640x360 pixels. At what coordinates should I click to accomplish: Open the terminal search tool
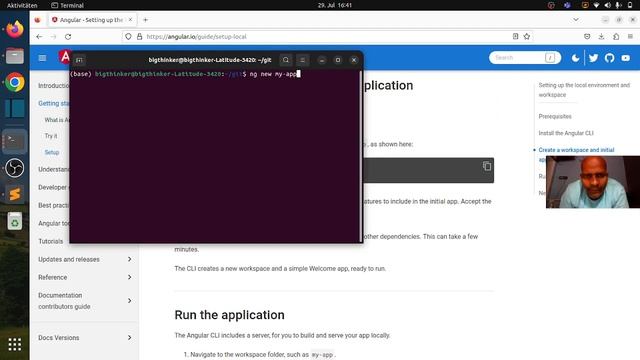pyautogui.click(x=286, y=60)
